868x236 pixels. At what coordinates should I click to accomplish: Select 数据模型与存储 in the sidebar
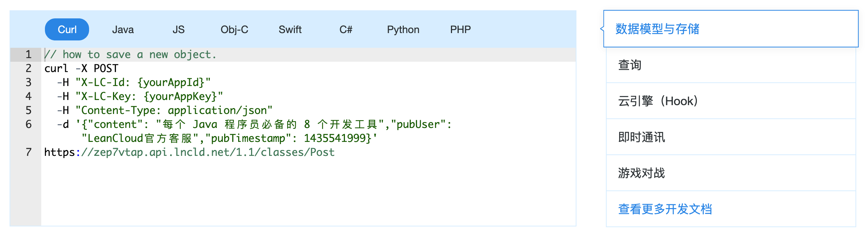click(x=657, y=29)
